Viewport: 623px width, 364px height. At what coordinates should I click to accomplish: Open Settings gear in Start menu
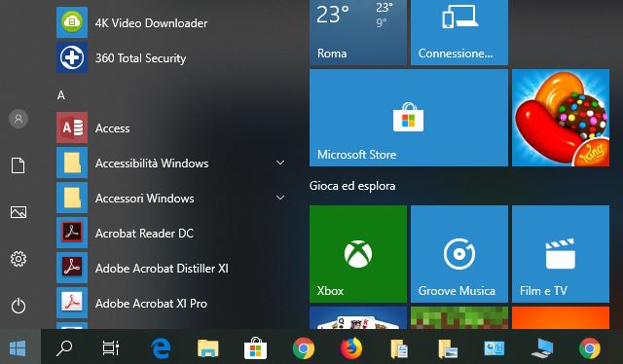(18, 259)
